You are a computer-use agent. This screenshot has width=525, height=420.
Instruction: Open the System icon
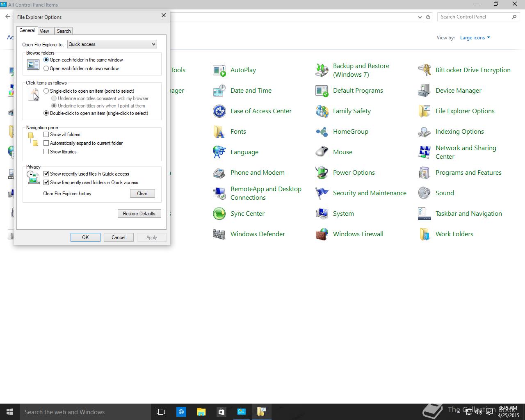[322, 214]
